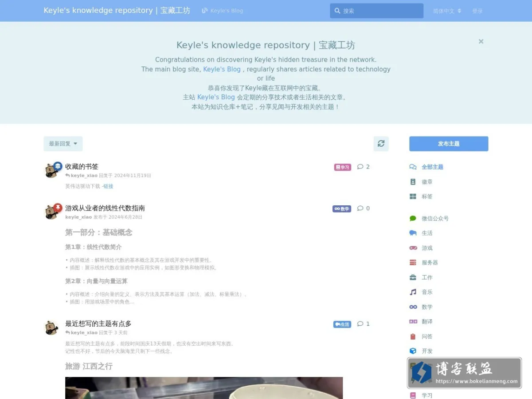This screenshot has width=532, height=399.
Task: Click keyle_xiao 回复于 3 天前
Action: [96, 332]
